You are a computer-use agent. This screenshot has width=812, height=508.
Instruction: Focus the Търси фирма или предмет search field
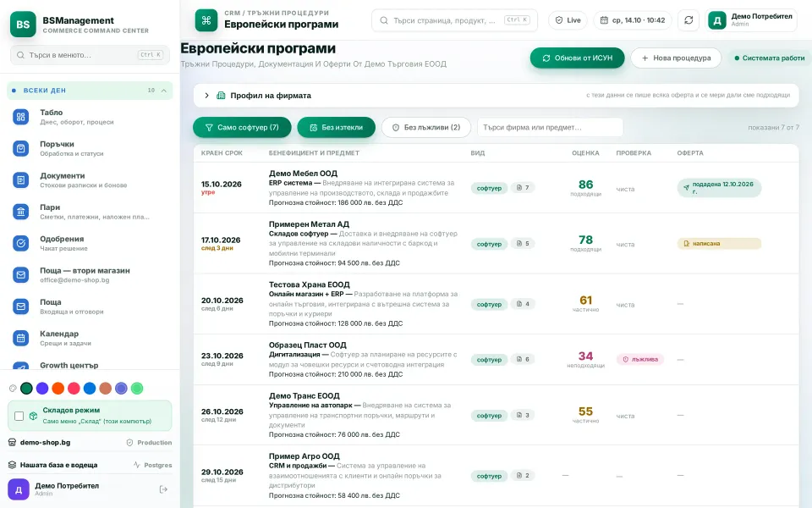[550, 128]
